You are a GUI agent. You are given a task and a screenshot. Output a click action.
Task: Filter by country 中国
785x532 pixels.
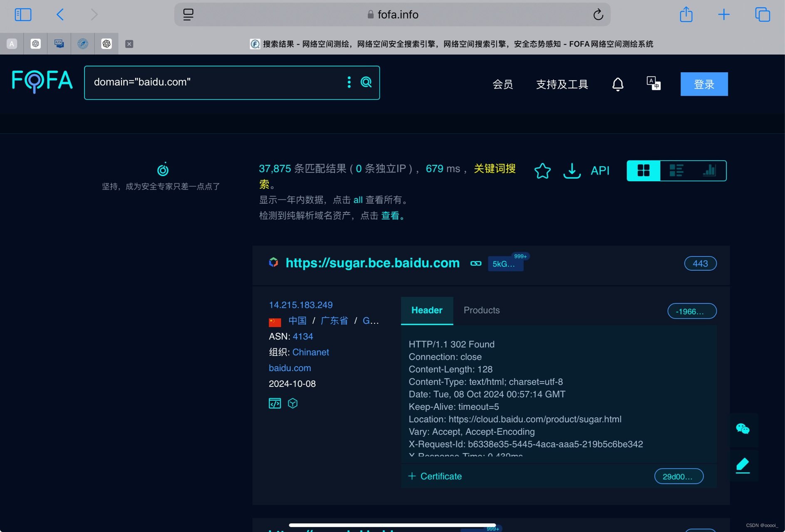pyautogui.click(x=297, y=321)
